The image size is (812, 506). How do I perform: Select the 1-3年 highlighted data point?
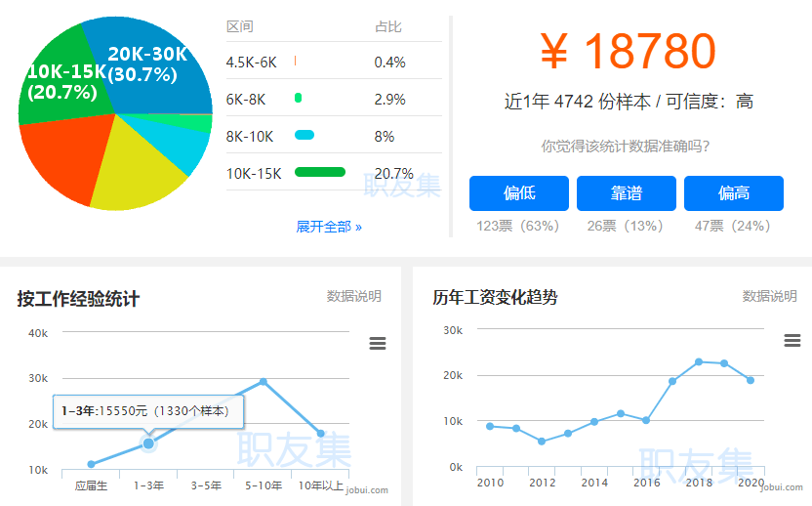(148, 443)
